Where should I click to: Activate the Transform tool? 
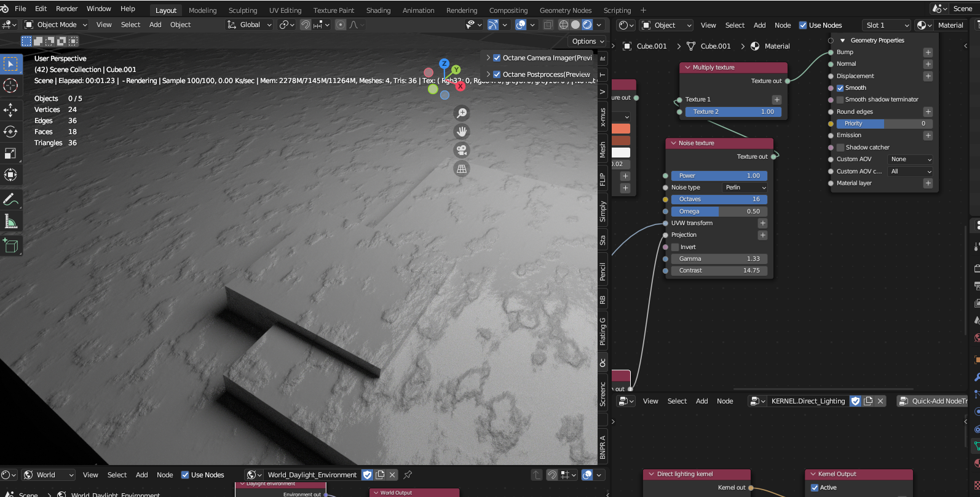coord(11,175)
